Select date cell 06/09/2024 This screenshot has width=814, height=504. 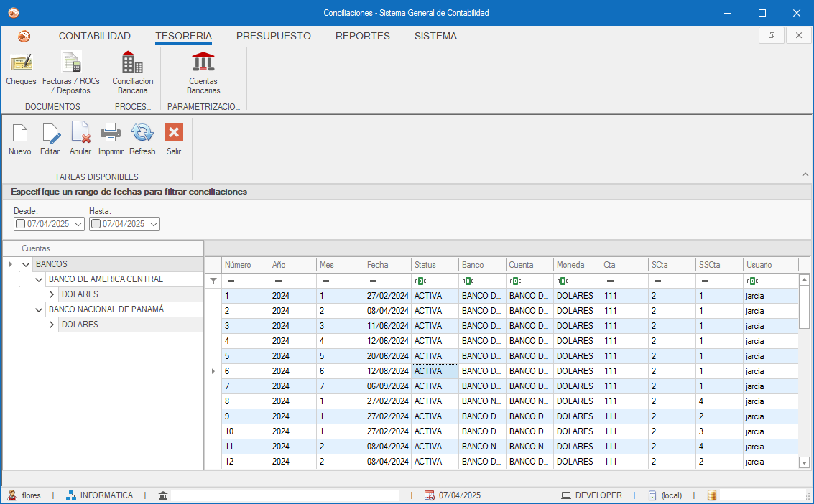pos(387,386)
